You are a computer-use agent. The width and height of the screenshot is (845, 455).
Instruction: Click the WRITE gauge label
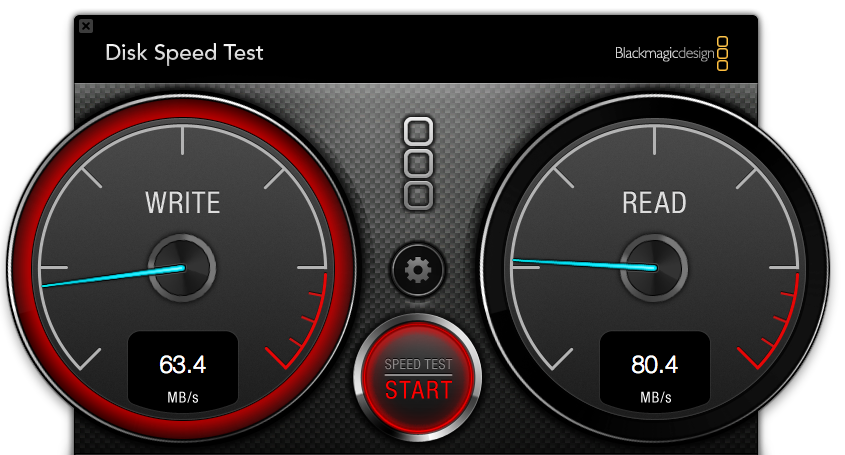coord(183,203)
